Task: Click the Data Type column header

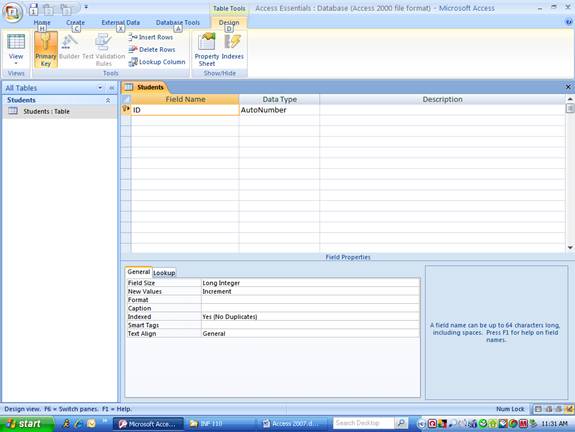Action: click(279, 99)
